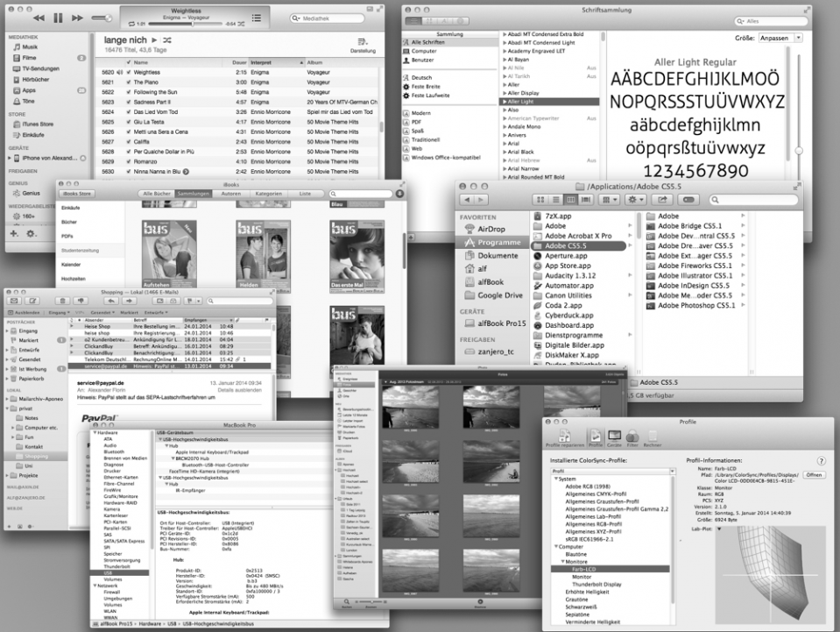Open iTunes Up Next list icon

(x=257, y=18)
